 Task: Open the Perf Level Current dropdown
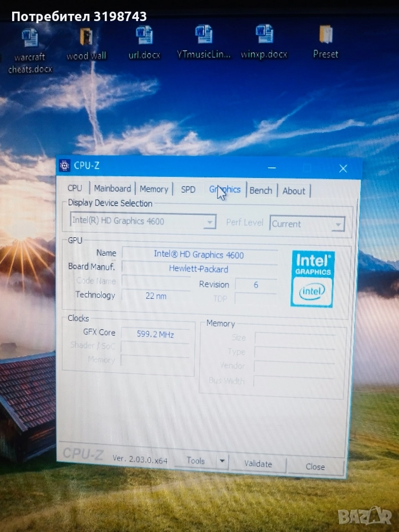pos(337,224)
